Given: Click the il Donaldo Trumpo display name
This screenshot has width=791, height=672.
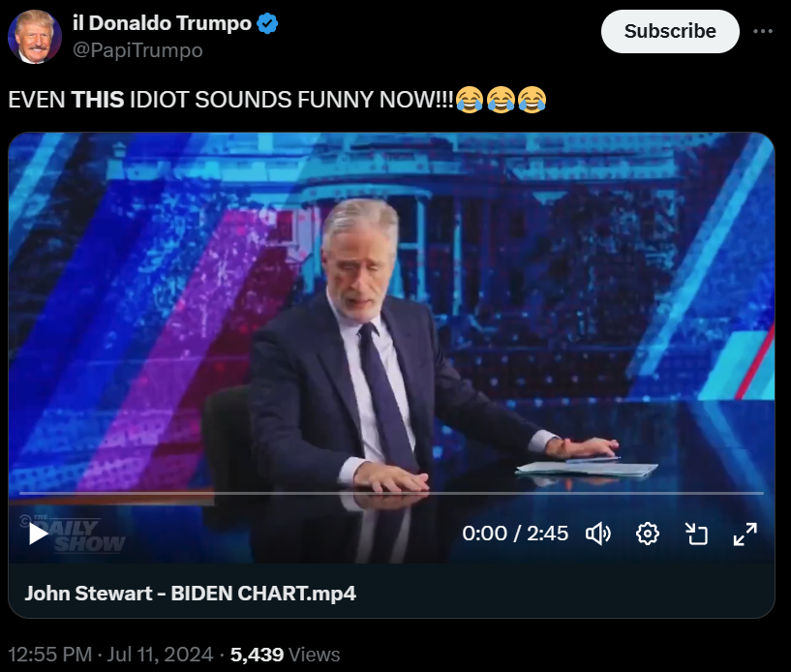Looking at the screenshot, I should pos(162,23).
